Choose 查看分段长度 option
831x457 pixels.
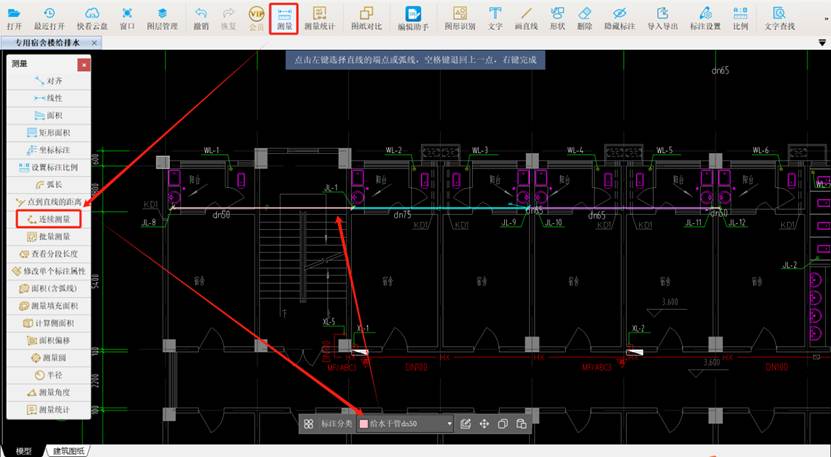coord(49,254)
